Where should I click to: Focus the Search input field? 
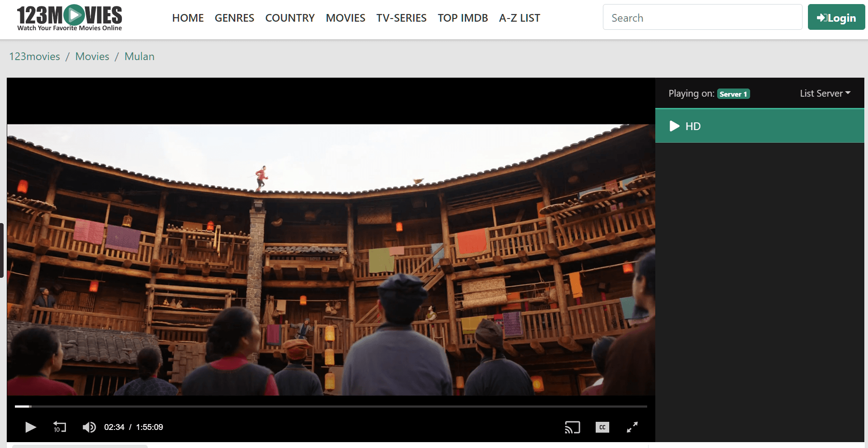[702, 17]
